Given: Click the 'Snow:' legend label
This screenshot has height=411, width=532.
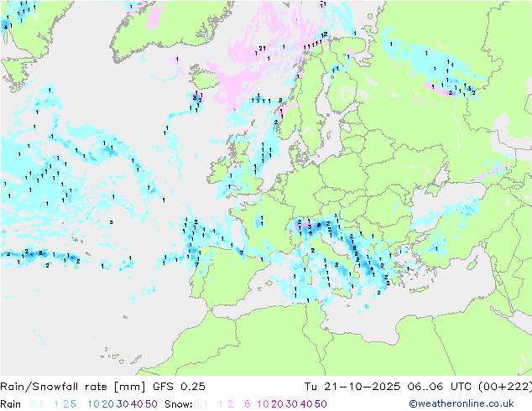Looking at the screenshot, I should click(x=179, y=404).
